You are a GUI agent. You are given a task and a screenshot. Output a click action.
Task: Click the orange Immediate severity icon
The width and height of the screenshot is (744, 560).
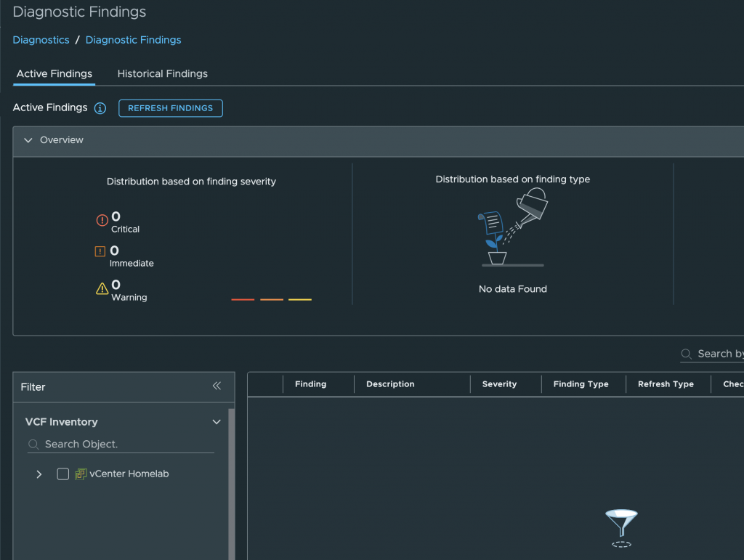(101, 252)
